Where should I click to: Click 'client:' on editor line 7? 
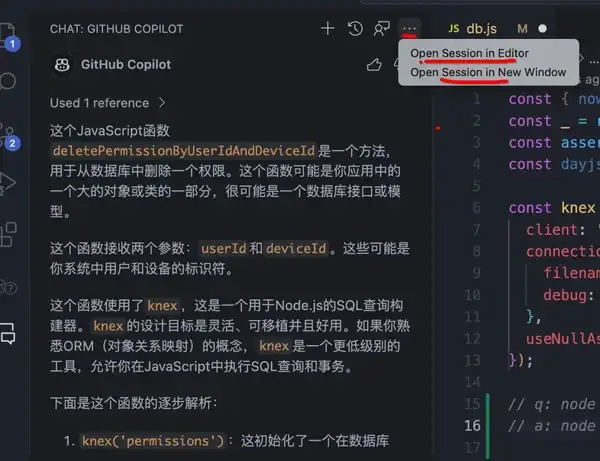556,230
